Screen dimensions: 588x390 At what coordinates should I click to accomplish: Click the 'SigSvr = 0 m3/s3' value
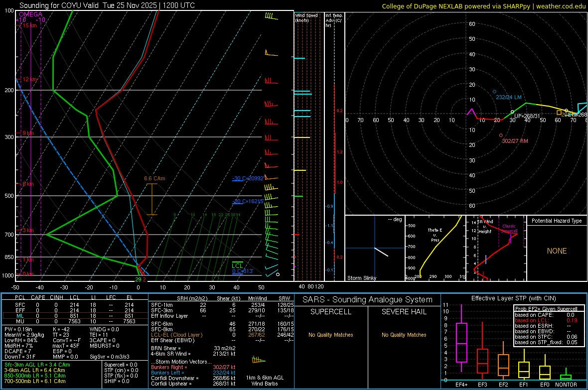coord(110,357)
